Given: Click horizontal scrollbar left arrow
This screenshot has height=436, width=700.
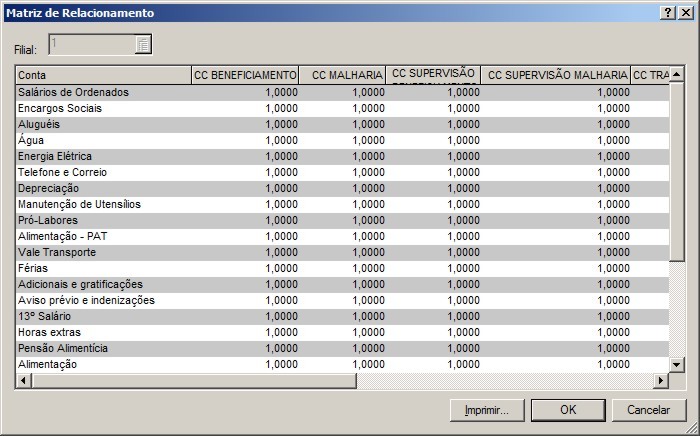Looking at the screenshot, I should 23,381.
